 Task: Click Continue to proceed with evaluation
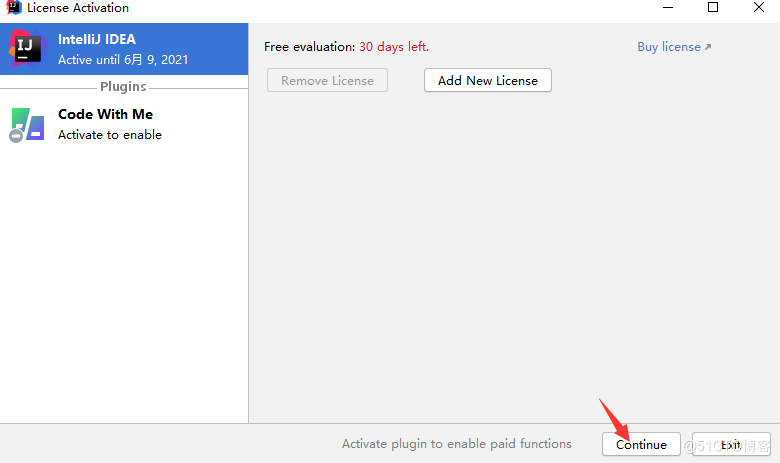[x=641, y=444]
